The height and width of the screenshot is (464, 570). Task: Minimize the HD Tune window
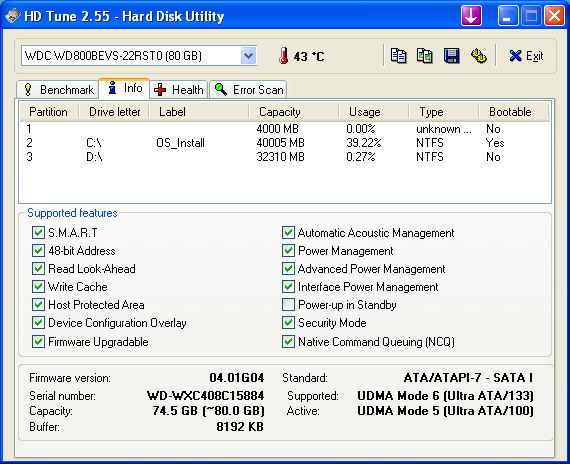click(507, 16)
